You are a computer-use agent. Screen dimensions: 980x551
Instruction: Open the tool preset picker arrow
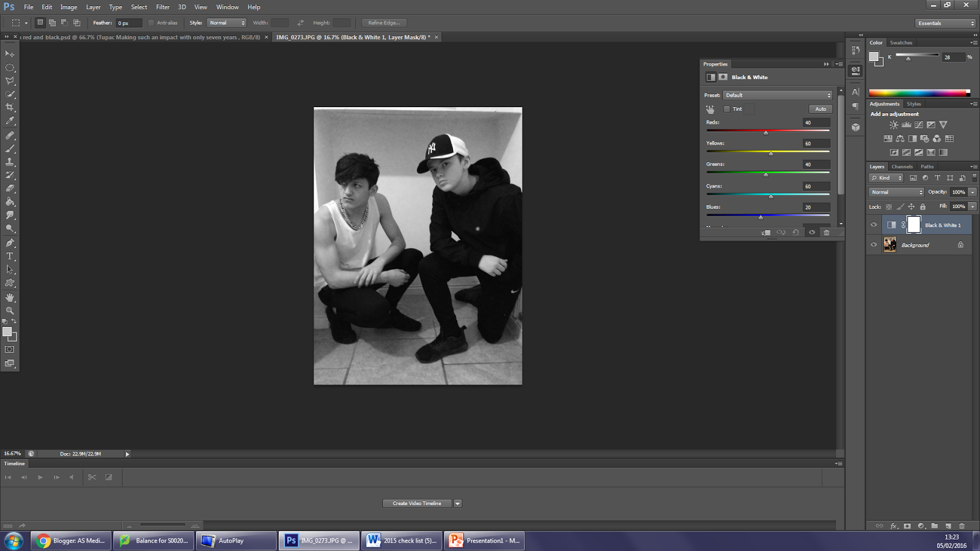pos(26,23)
